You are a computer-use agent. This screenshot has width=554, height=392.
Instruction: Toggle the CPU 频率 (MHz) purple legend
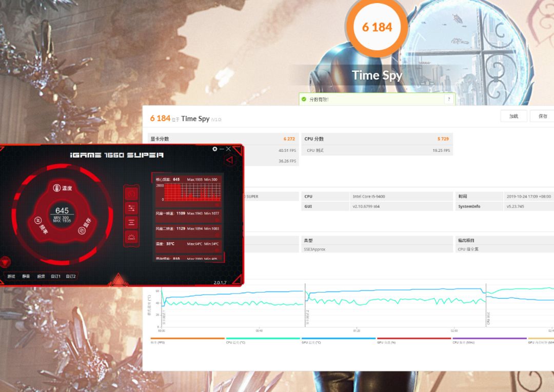pos(490,340)
